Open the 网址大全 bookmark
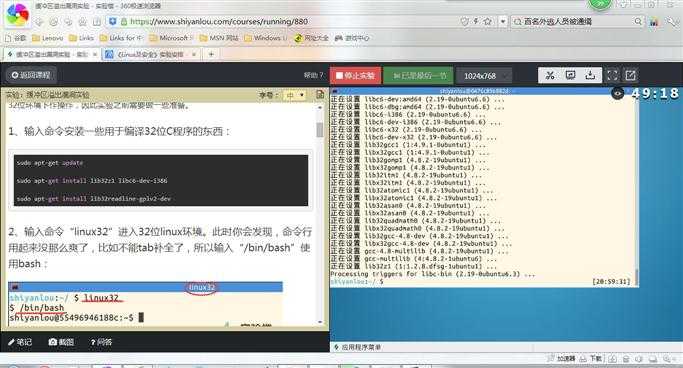This screenshot has height=368, width=683. coord(311,38)
